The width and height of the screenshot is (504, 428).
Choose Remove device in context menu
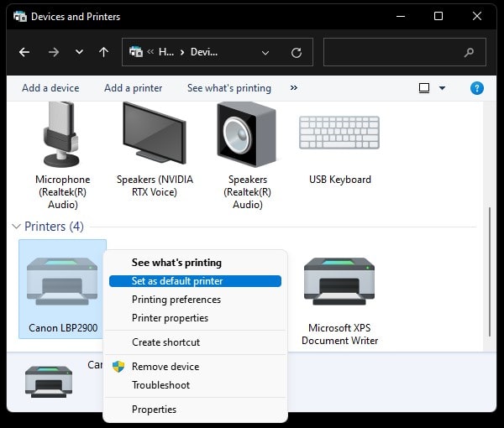pos(196,367)
